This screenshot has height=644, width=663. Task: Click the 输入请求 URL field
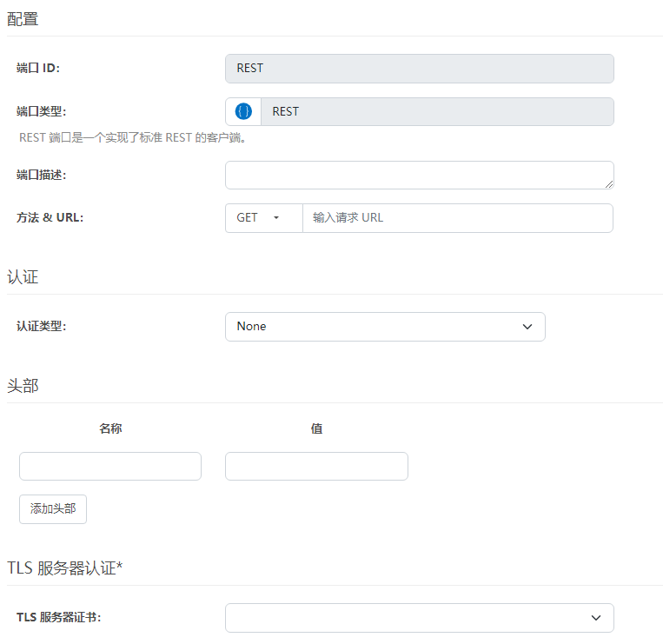pyautogui.click(x=458, y=218)
